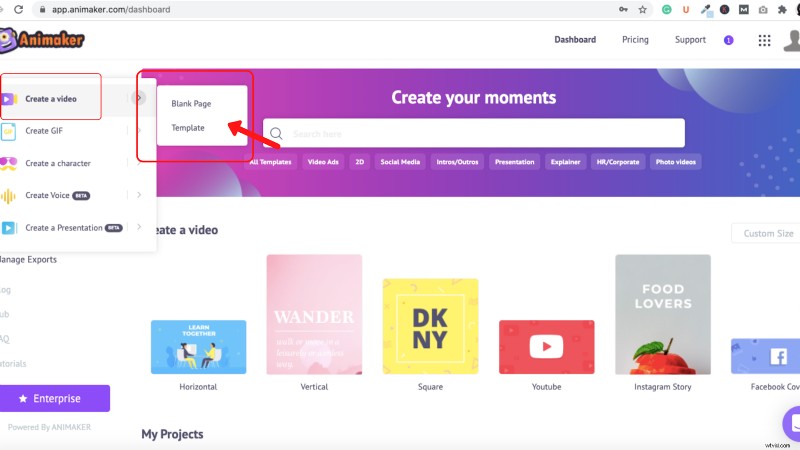The height and width of the screenshot is (450, 800).
Task: Click the Create a video camera icon
Action: pos(9,99)
